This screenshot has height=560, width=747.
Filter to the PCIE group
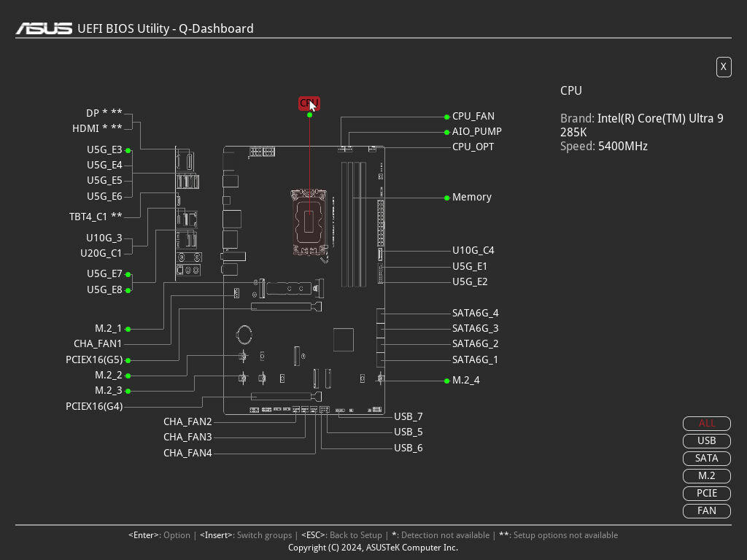point(706,494)
